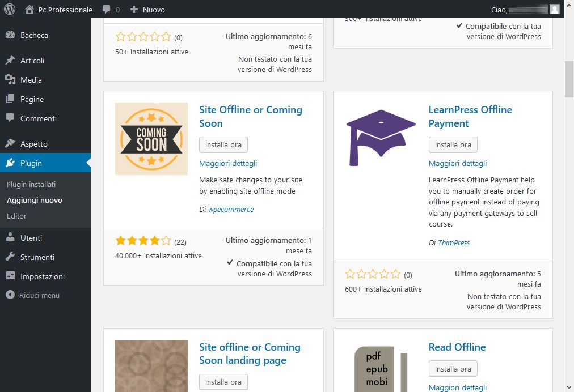Go to Bacheca dashboard

[34, 35]
